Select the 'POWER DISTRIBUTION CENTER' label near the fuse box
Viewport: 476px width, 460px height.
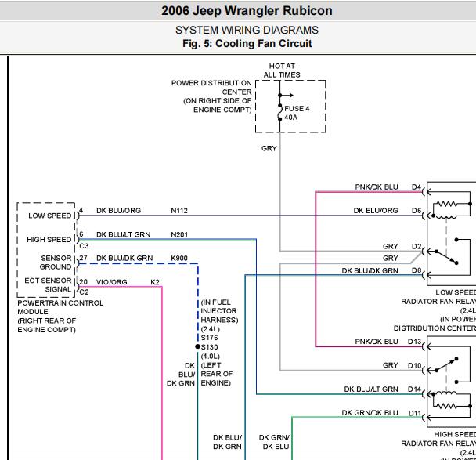point(211,88)
